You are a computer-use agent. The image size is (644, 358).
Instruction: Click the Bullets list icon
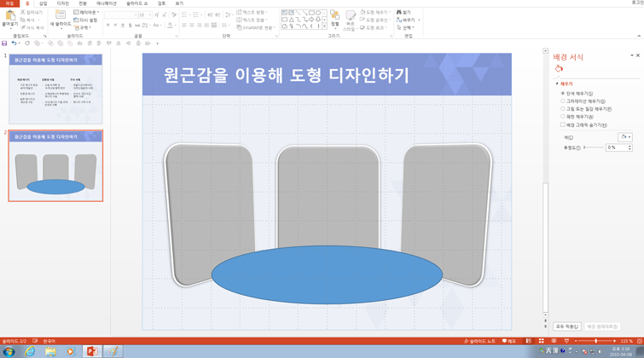185,14
